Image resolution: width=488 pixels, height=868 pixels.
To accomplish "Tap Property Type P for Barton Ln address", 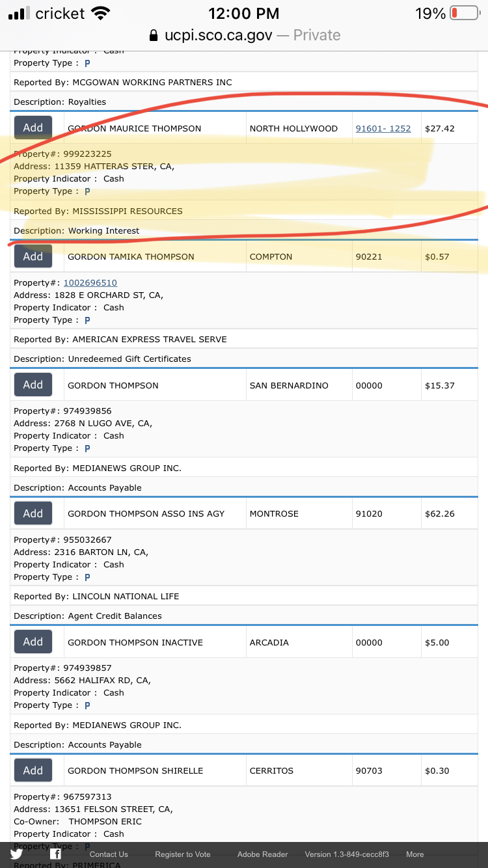I will point(87,577).
